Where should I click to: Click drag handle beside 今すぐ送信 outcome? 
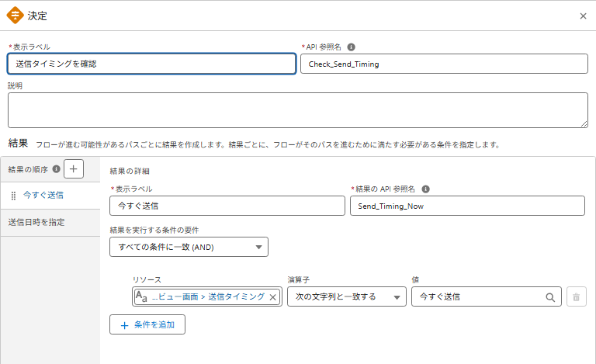coord(13,195)
